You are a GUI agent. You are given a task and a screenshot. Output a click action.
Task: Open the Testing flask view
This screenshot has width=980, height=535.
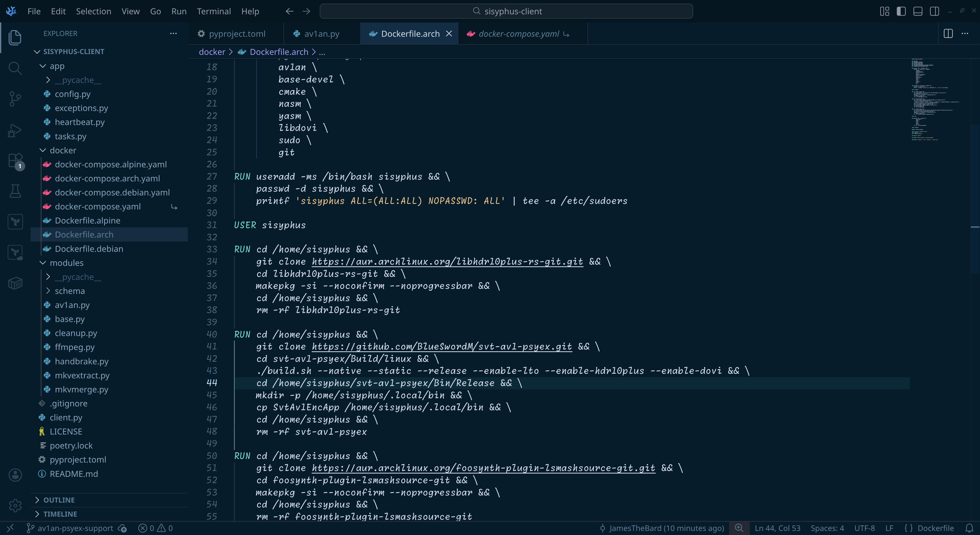point(15,191)
